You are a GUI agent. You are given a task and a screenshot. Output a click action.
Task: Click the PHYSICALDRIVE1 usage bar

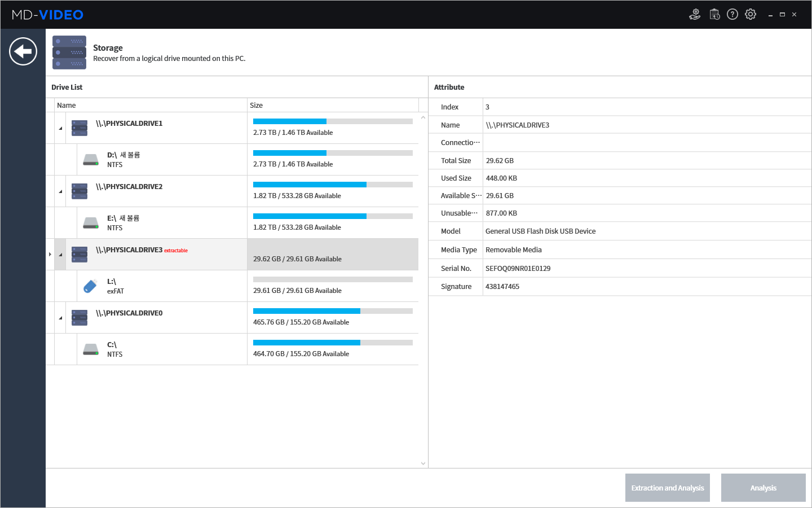(x=333, y=121)
